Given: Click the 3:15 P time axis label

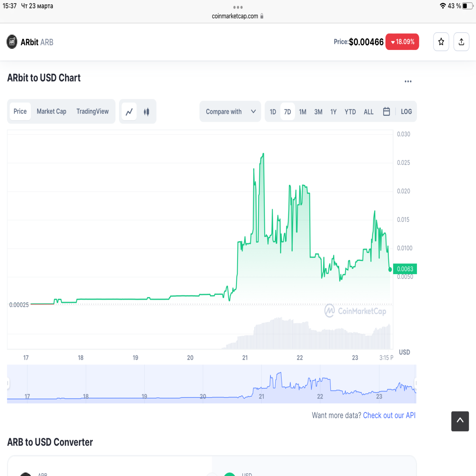Looking at the screenshot, I should coord(386,358).
